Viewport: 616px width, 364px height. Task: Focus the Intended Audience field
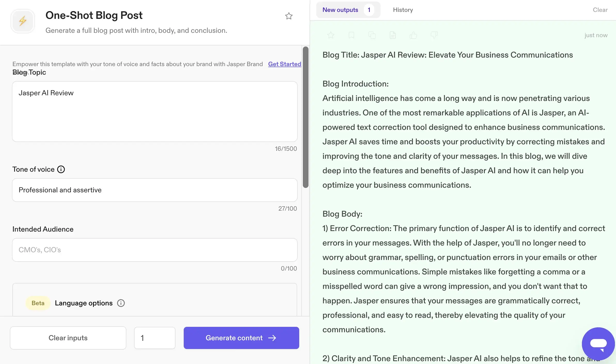(x=155, y=250)
